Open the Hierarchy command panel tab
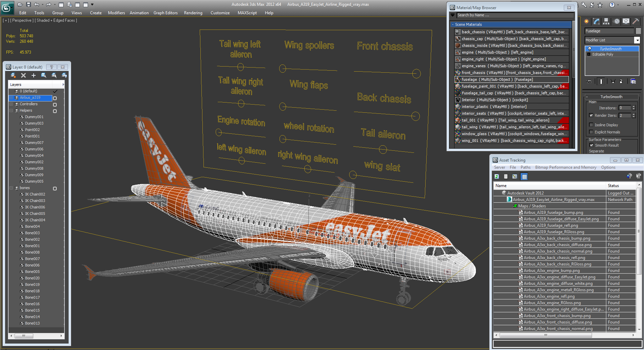 606,21
